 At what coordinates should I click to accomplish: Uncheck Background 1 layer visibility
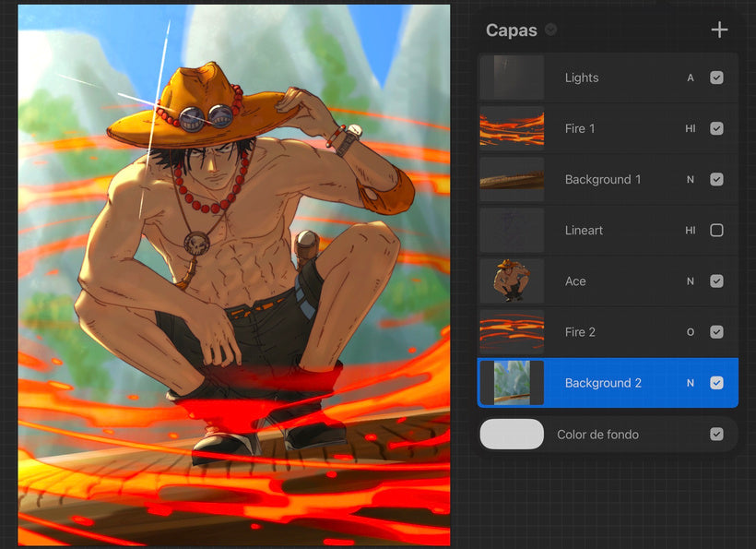[x=716, y=179]
